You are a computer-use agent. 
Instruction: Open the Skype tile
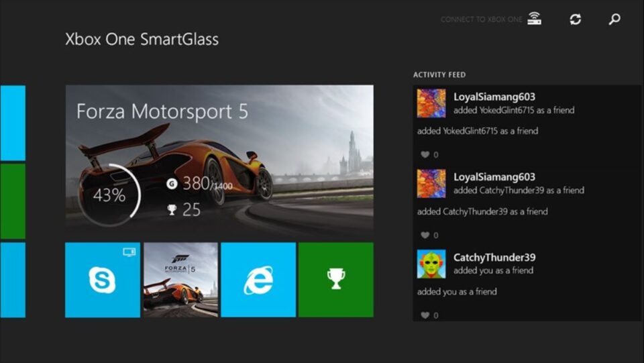103,280
